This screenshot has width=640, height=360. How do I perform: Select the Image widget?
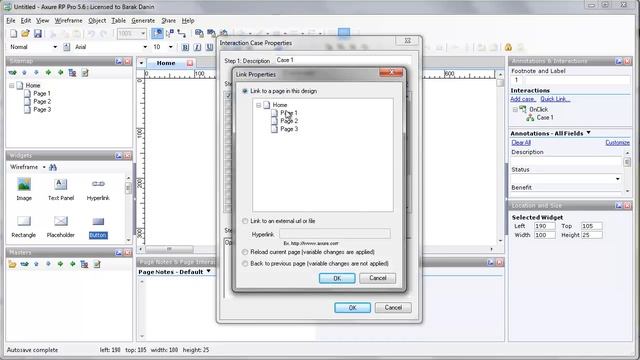pyautogui.click(x=24, y=189)
